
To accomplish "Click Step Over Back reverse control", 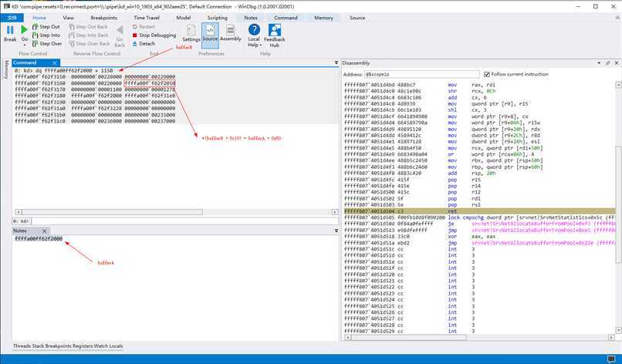I will tap(89, 44).
